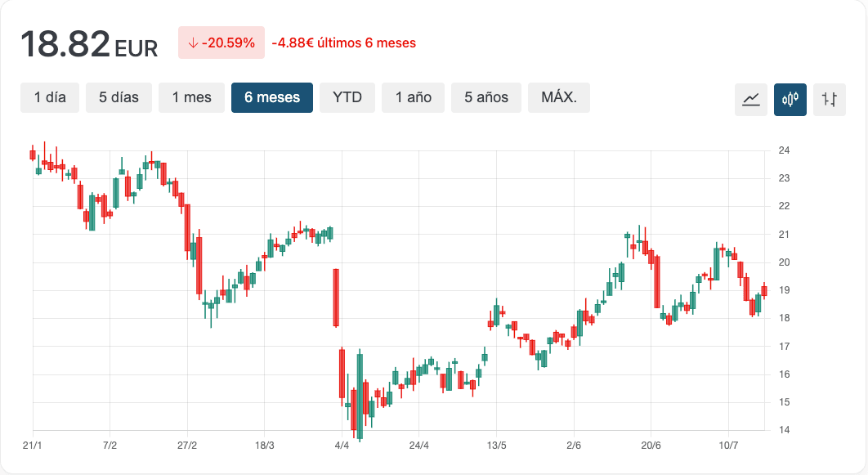
Task: Show the MÁX. full history range
Action: pyautogui.click(x=559, y=97)
